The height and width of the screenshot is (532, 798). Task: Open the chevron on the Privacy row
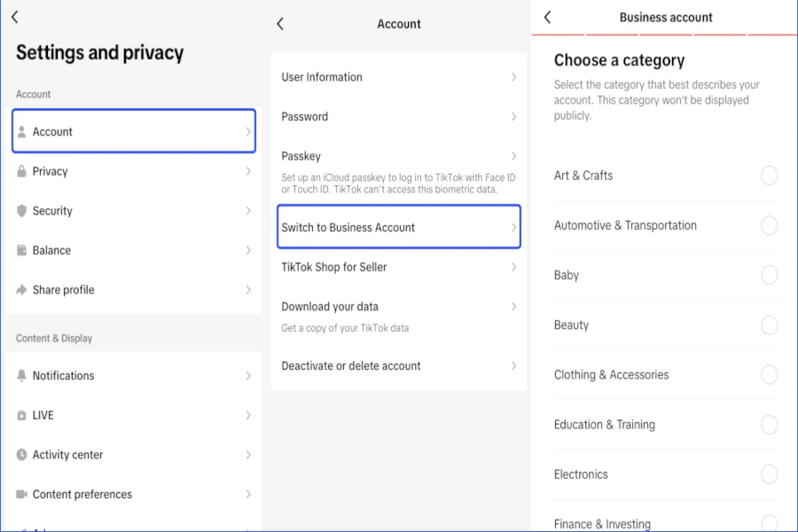248,171
